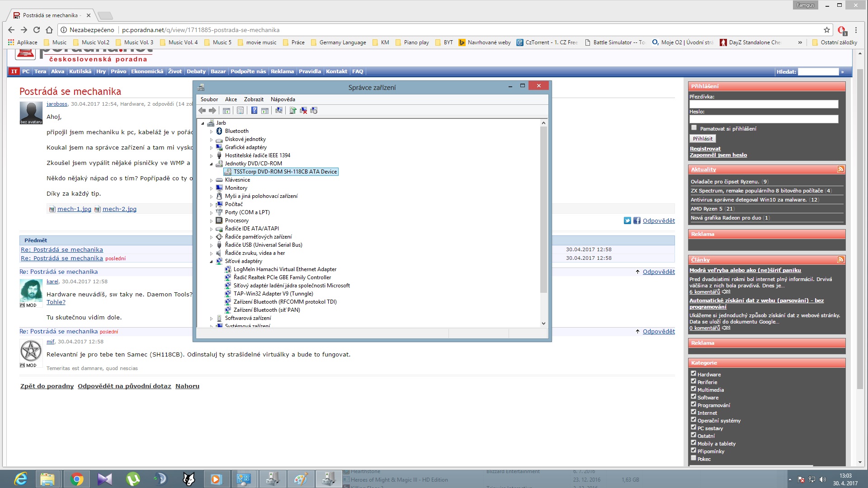Click the update driver software toolbar icon
The width and height of the screenshot is (868, 488).
point(292,111)
